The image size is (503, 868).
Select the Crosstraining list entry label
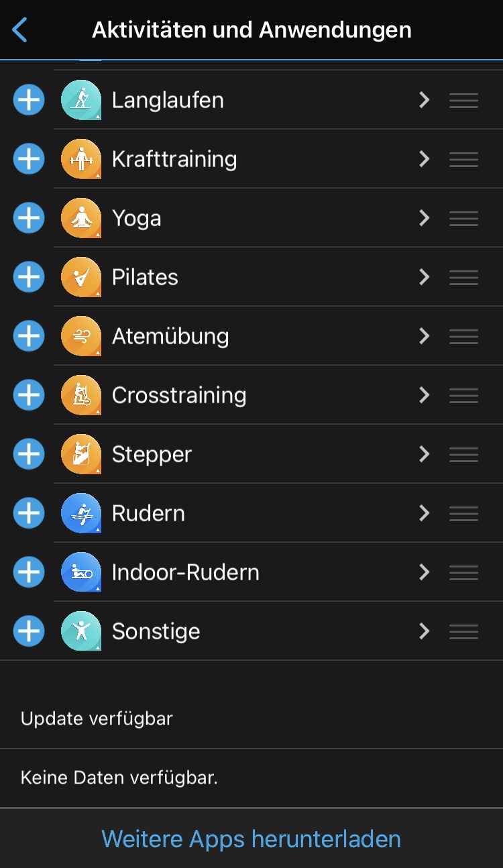pos(179,395)
